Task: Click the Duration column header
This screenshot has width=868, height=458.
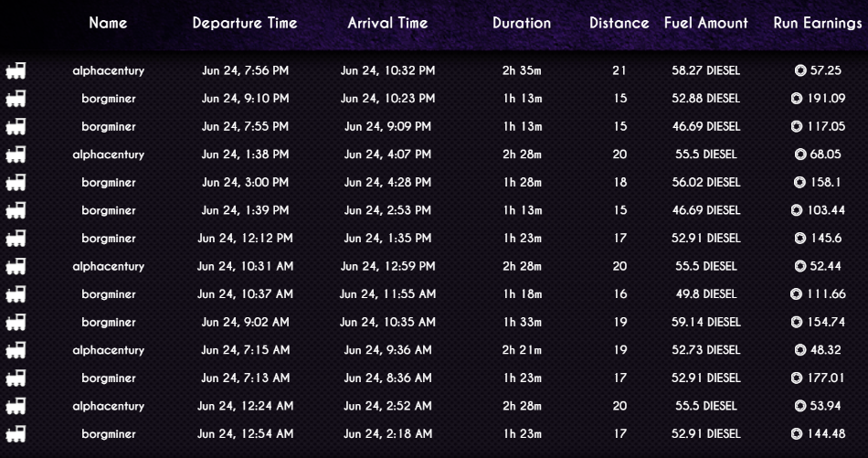Action: pyautogui.click(x=522, y=23)
